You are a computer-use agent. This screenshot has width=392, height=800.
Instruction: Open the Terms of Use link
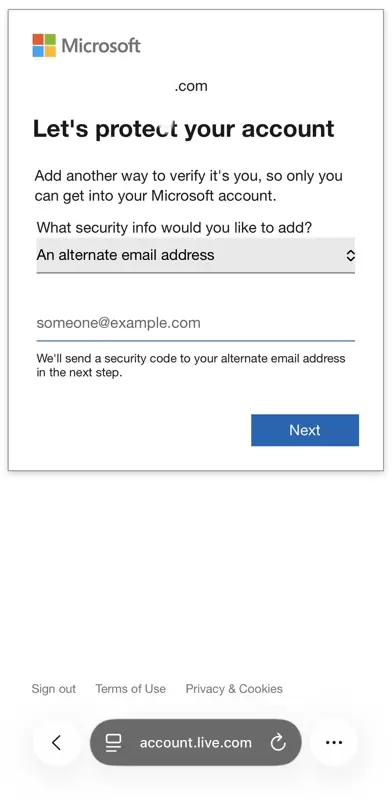pos(131,689)
